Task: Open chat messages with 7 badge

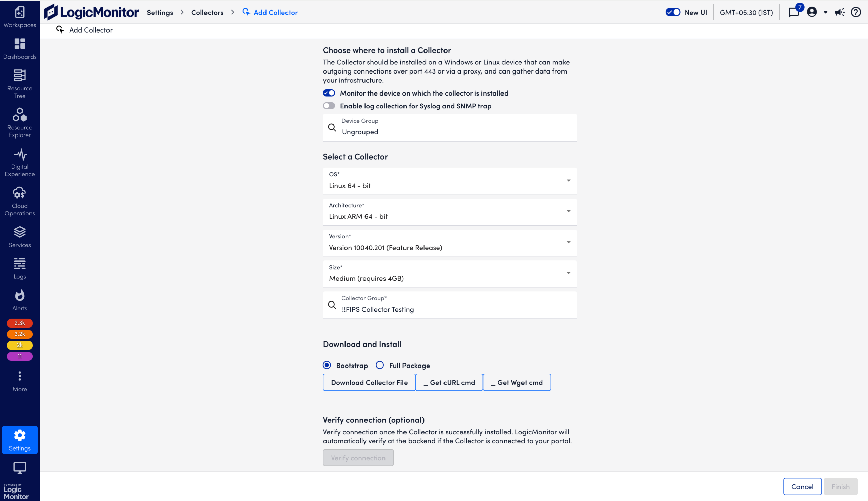Action: click(794, 12)
